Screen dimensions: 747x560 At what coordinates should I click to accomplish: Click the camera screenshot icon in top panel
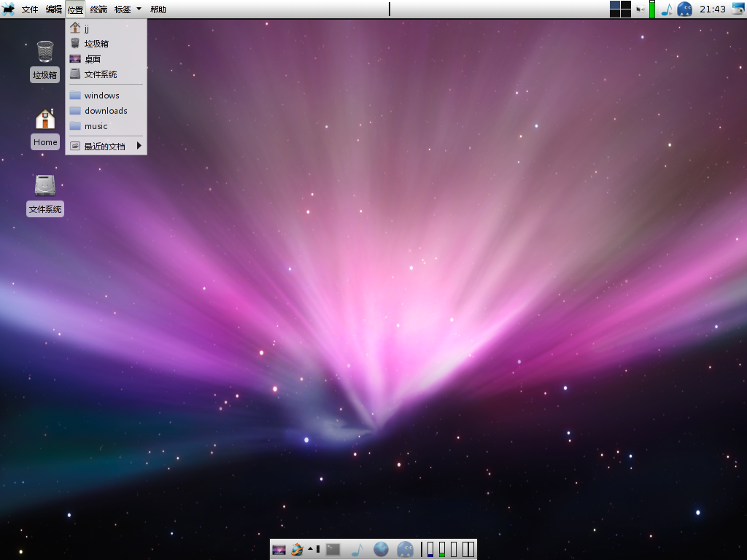(x=738, y=9)
